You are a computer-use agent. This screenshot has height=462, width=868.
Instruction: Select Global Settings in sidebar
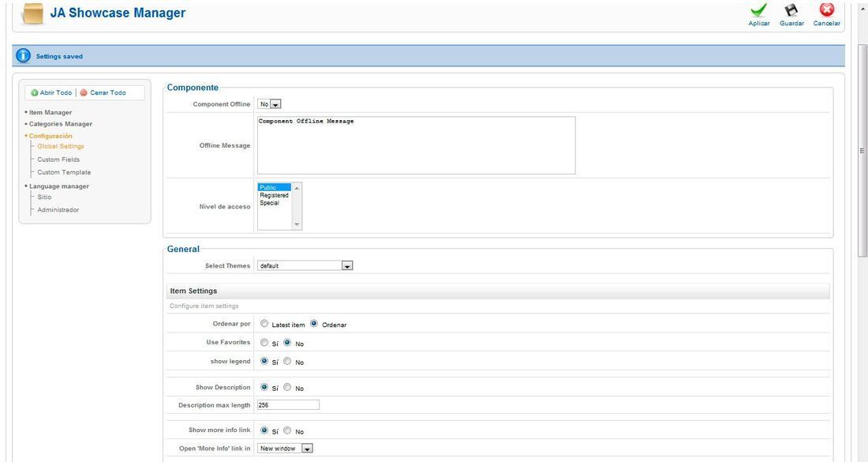click(x=60, y=146)
